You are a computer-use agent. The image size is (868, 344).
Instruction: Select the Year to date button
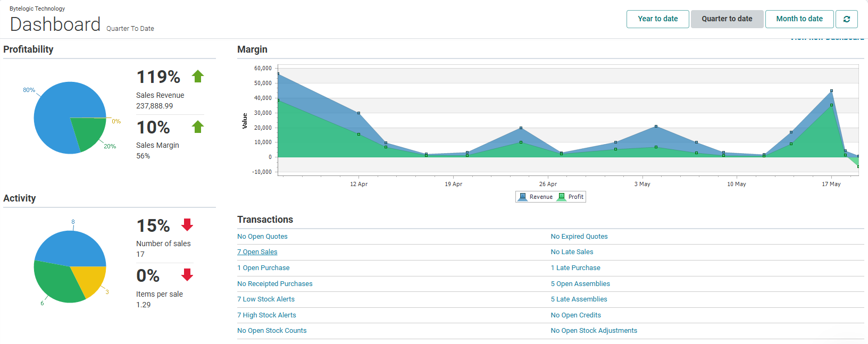tap(658, 19)
